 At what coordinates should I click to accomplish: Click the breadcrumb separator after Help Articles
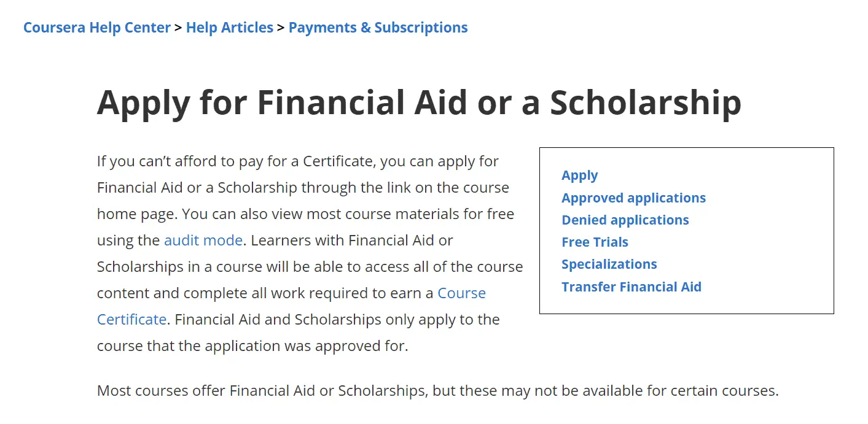point(281,27)
